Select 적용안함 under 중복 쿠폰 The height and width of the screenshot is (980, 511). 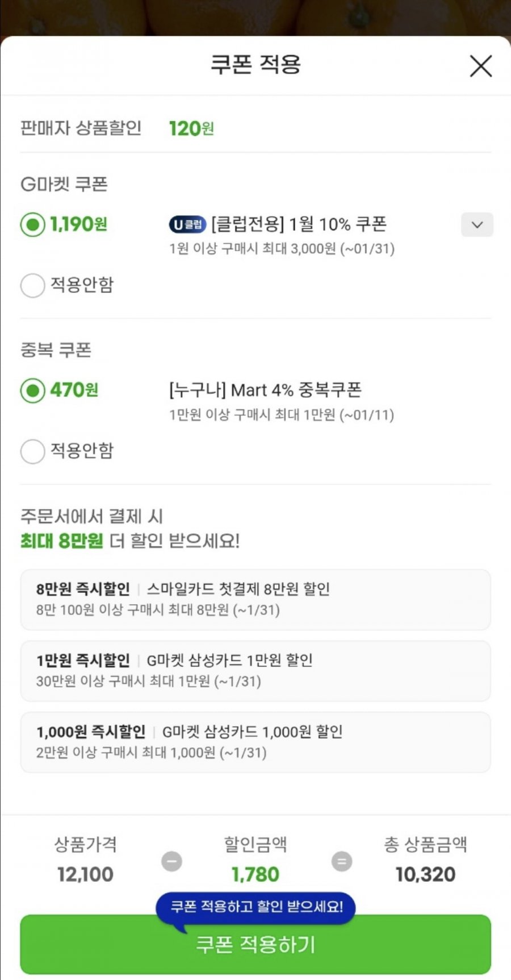pyautogui.click(x=33, y=451)
